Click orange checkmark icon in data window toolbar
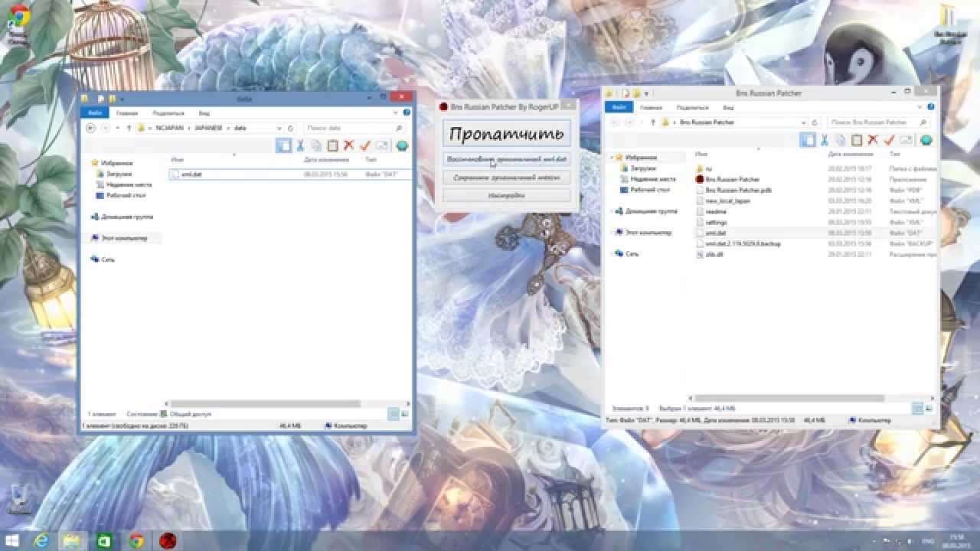980x551 pixels. [x=364, y=145]
